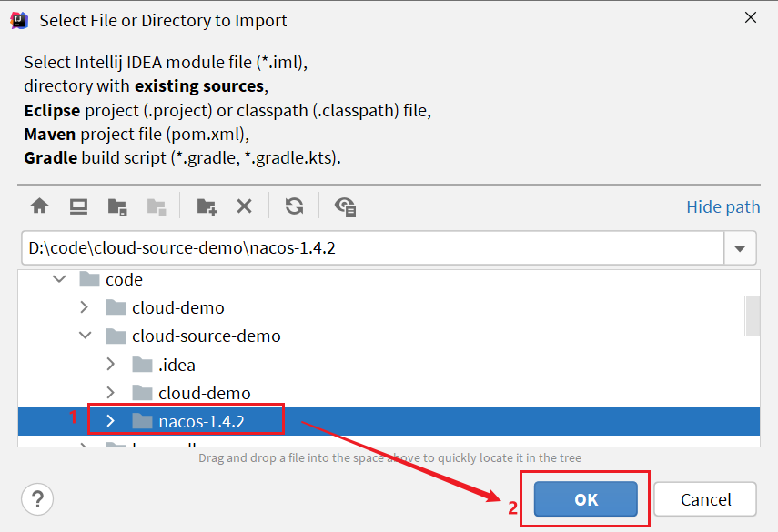
Task: Expand the .idea folder node
Action: pos(111,365)
